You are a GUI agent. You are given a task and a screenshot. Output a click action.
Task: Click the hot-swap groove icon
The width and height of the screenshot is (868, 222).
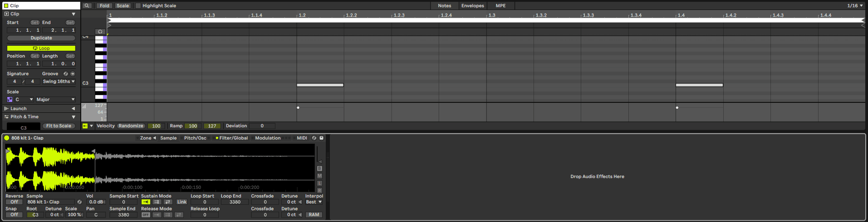coord(66,74)
